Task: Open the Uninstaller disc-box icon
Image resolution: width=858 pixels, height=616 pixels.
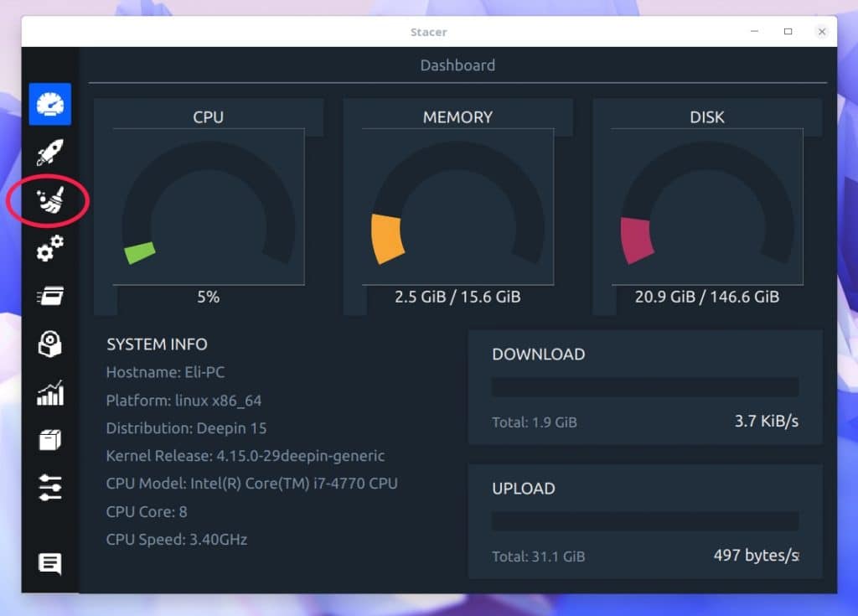Action: tap(49, 344)
